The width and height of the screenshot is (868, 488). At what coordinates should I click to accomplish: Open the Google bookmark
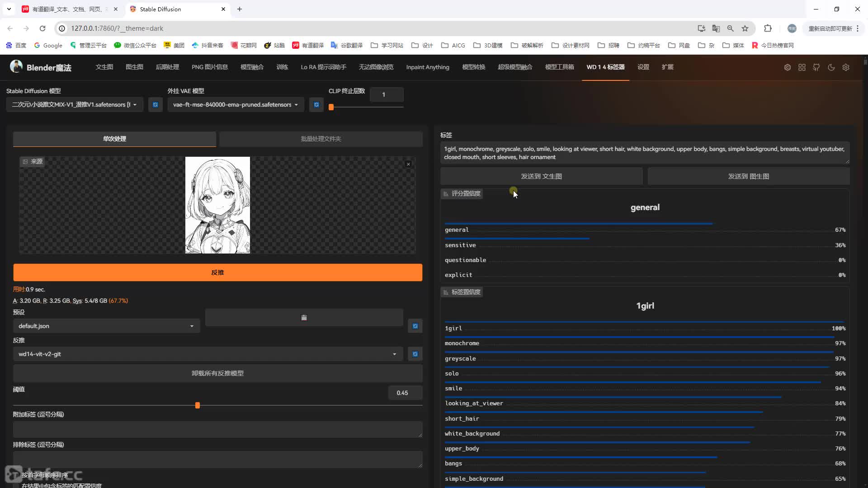pyautogui.click(x=48, y=45)
